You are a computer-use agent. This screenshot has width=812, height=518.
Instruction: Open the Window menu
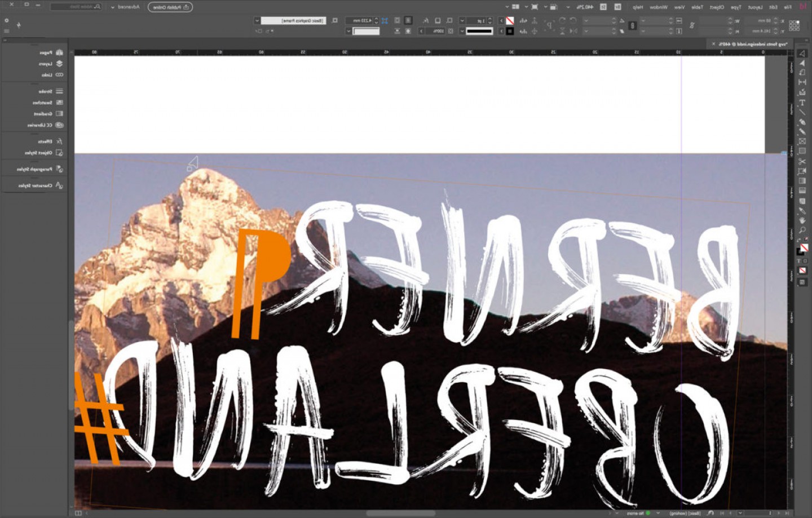coord(659,7)
